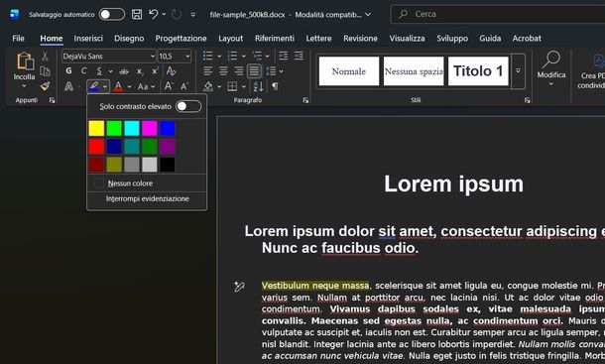The image size is (605, 364).
Task: Choose yellow highlight color swatch
Action: click(96, 129)
